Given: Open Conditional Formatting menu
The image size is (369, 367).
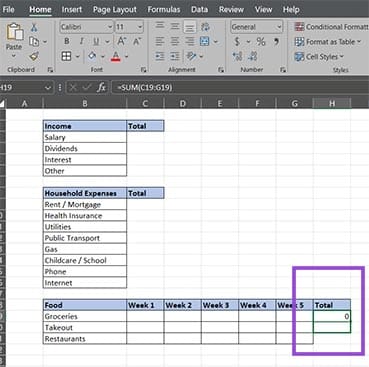Looking at the screenshot, I should 332,27.
